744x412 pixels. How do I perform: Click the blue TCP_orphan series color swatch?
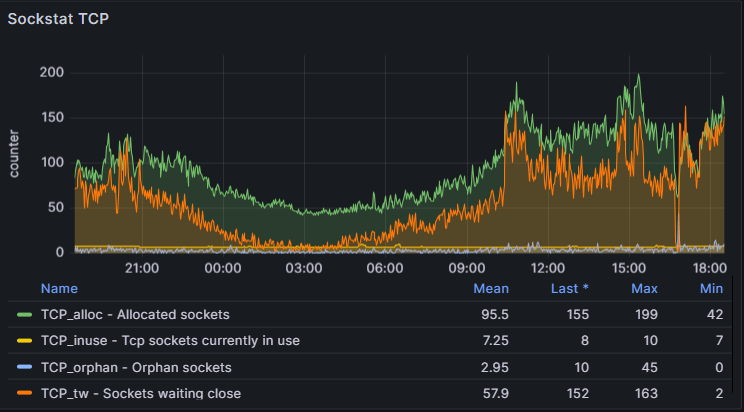coord(25,368)
